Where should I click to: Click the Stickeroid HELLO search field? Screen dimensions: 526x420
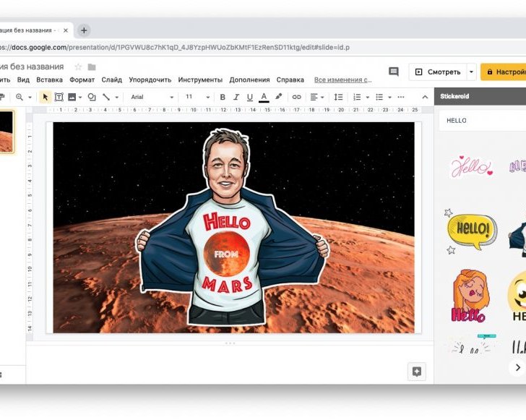click(483, 121)
